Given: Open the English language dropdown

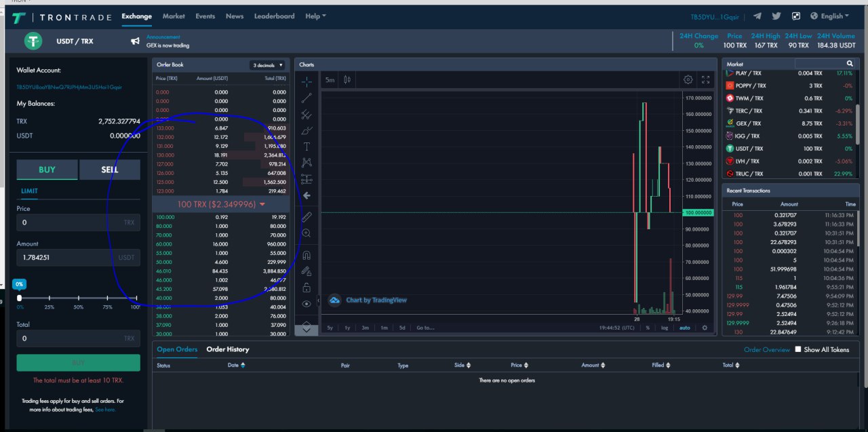Looking at the screenshot, I should 831,16.
